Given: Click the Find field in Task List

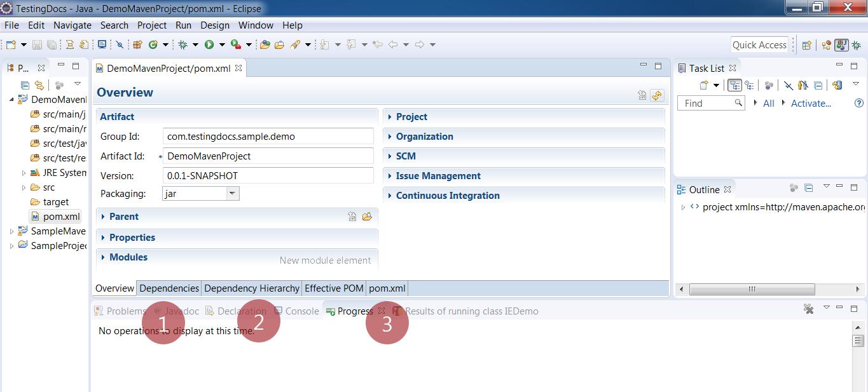Looking at the screenshot, I should click(711, 103).
